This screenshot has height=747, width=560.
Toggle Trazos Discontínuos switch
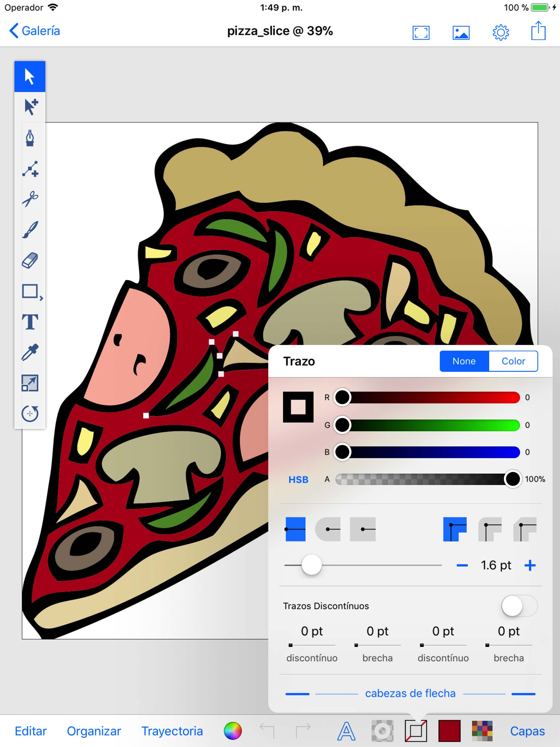(x=519, y=606)
